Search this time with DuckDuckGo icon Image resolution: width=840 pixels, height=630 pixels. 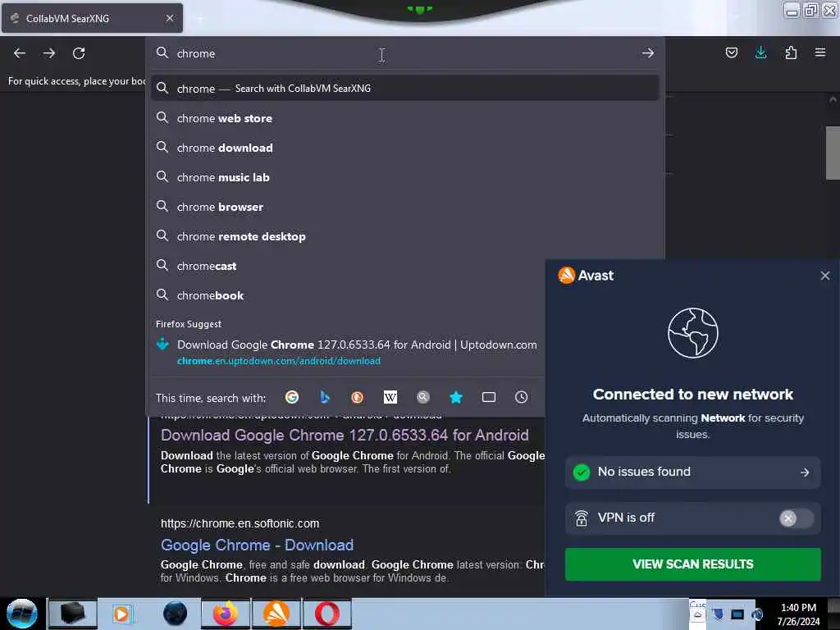[358, 397]
